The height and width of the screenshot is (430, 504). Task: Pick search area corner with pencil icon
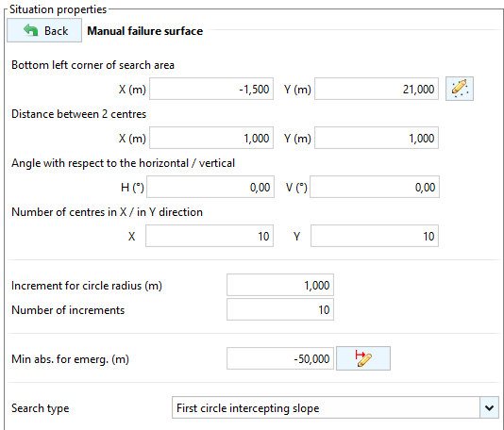(460, 89)
